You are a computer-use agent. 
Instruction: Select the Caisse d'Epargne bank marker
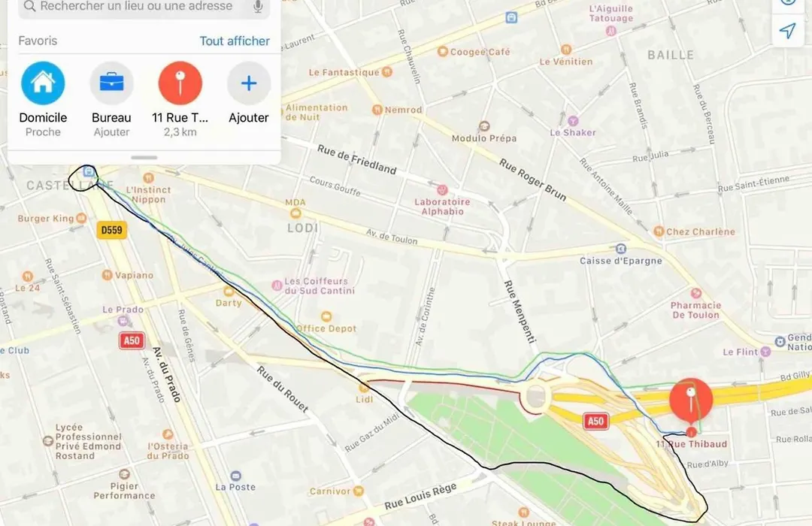[620, 249]
